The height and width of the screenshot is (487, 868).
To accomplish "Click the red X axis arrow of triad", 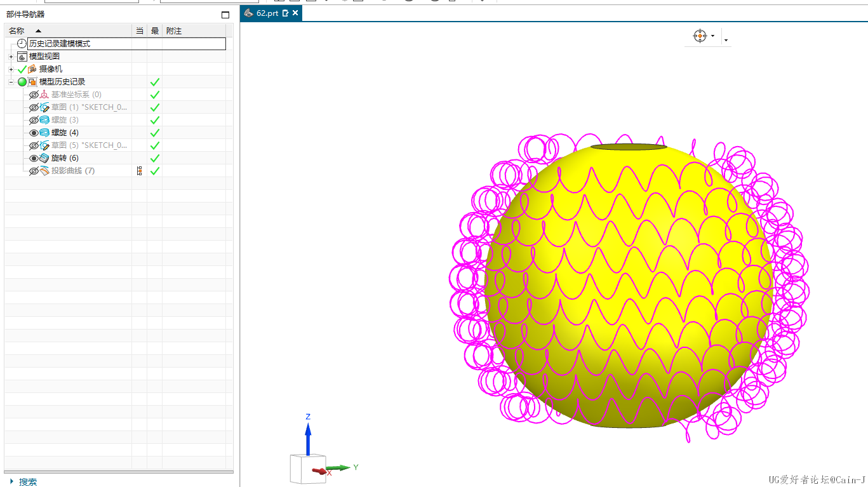I will [319, 471].
